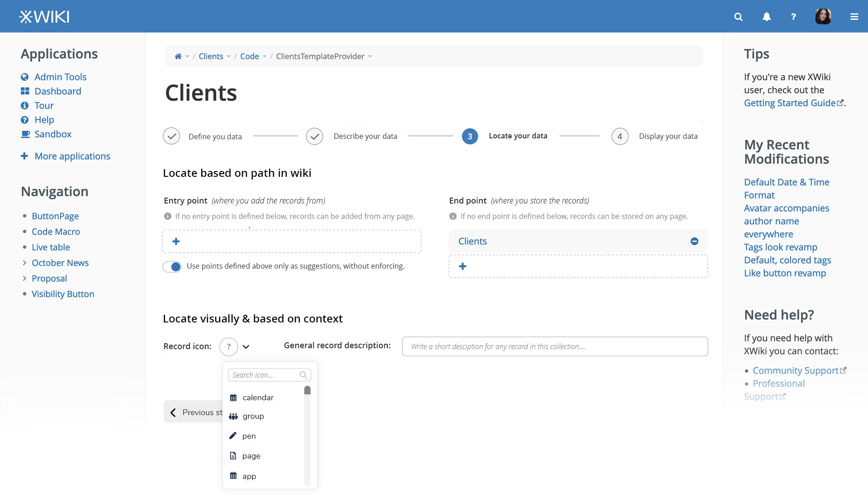Image resolution: width=868 pixels, height=502 pixels.
Task: Add an entry point with plus icon
Action: coord(176,242)
